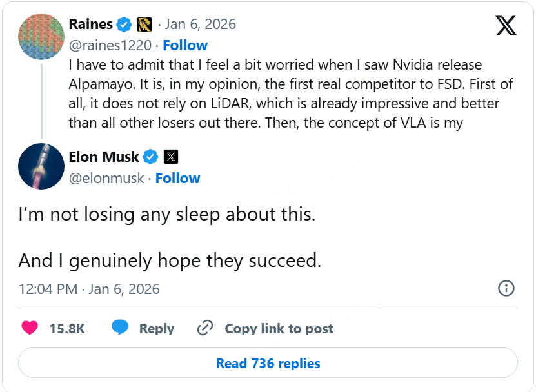Image resolution: width=536 pixels, height=392 pixels.
Task: Follow the @raines1220 account
Action: [x=185, y=45]
